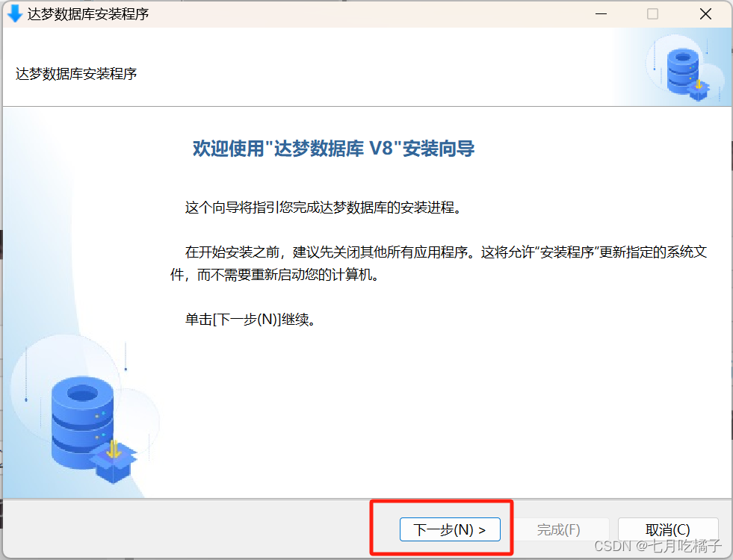Click the header label 达梦数据库安装程序 below the title bar
Screen dimensions: 733x560
[x=76, y=74]
